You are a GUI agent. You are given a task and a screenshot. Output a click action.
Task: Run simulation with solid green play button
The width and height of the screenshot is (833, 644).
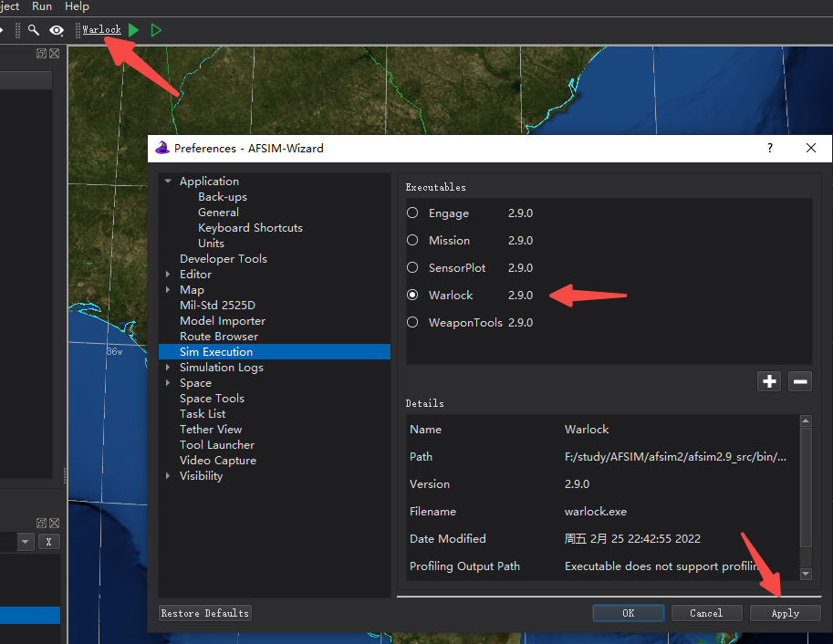click(134, 30)
